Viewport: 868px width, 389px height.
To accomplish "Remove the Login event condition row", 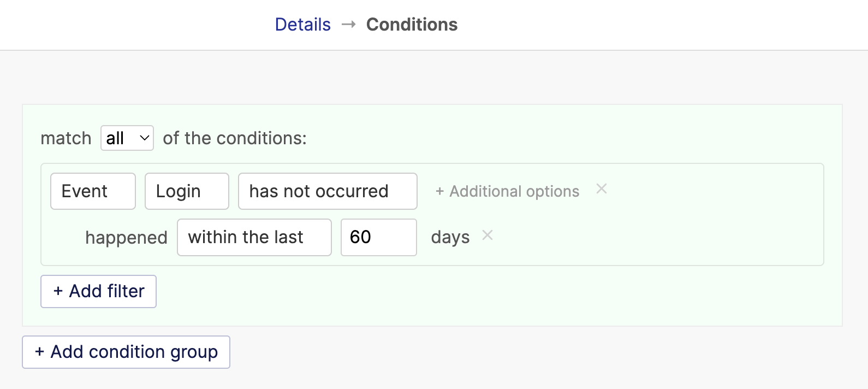I will 601,189.
